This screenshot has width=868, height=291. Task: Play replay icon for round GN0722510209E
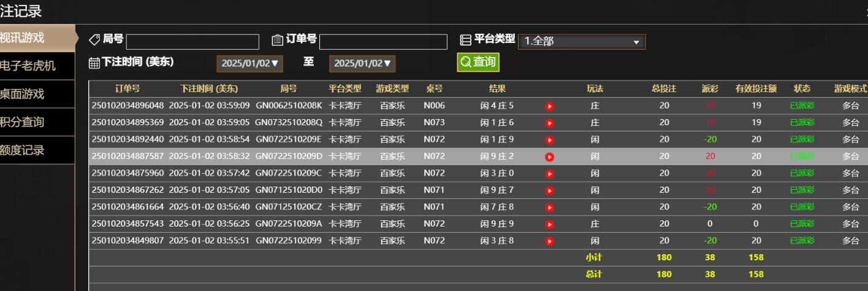549,140
